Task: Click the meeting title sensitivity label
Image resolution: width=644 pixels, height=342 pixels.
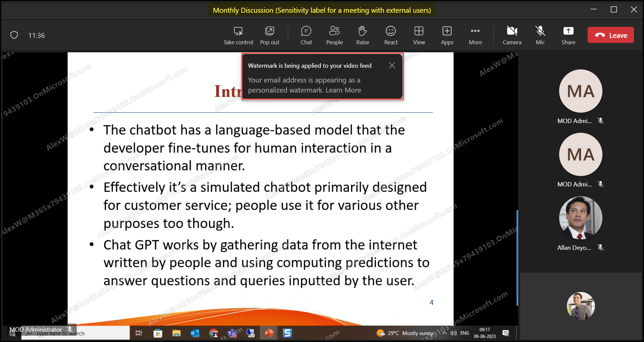Action: coord(322,10)
